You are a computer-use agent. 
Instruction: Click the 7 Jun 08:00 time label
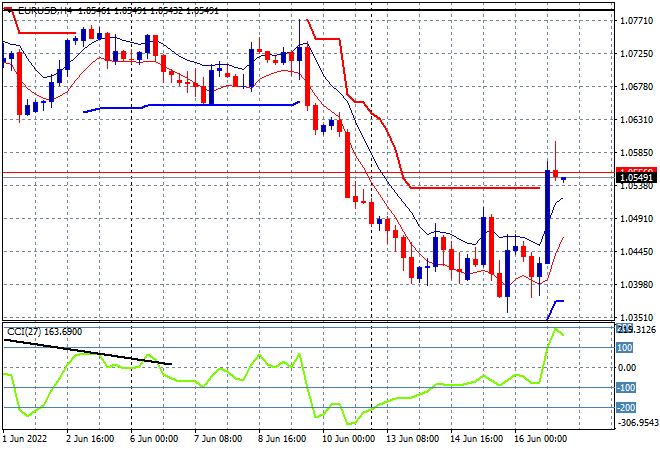click(x=218, y=439)
